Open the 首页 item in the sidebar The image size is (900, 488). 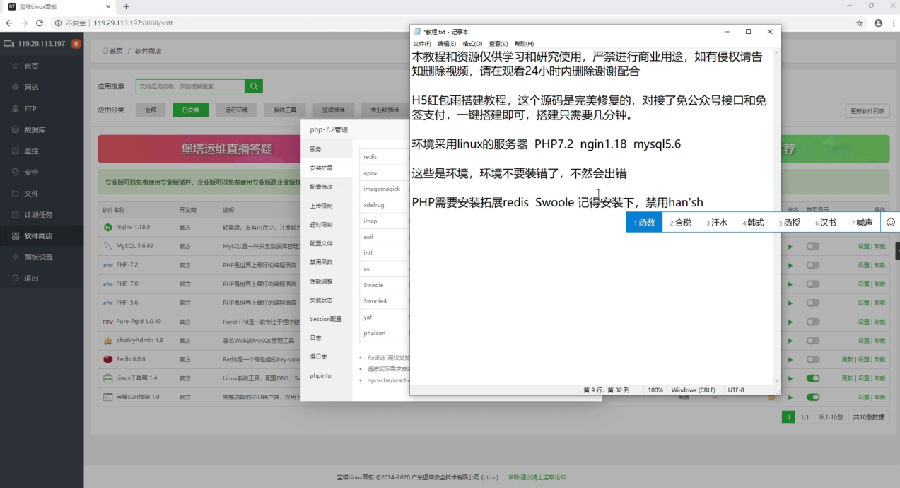[x=31, y=66]
